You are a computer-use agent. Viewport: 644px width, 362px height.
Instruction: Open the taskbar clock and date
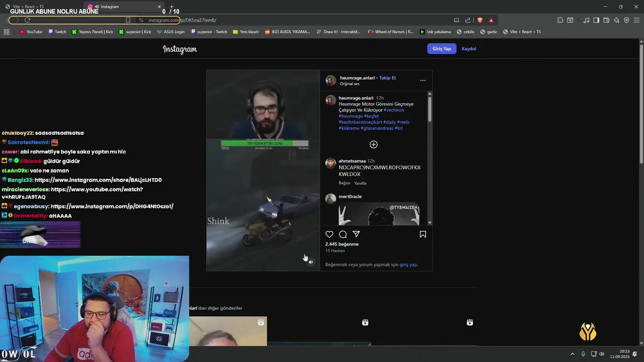pyautogui.click(x=621, y=354)
